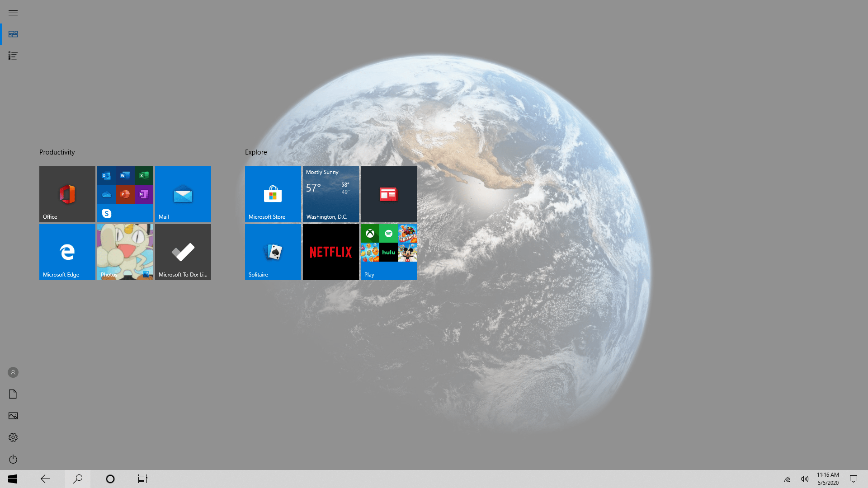868x488 pixels.
Task: Switch to Pinned tiles view
Action: coord(13,34)
